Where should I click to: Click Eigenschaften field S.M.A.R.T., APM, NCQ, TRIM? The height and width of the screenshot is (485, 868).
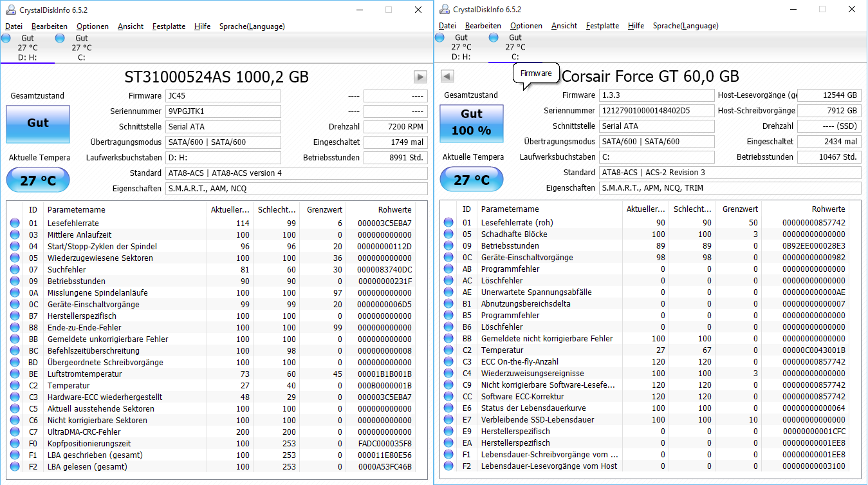click(x=730, y=188)
